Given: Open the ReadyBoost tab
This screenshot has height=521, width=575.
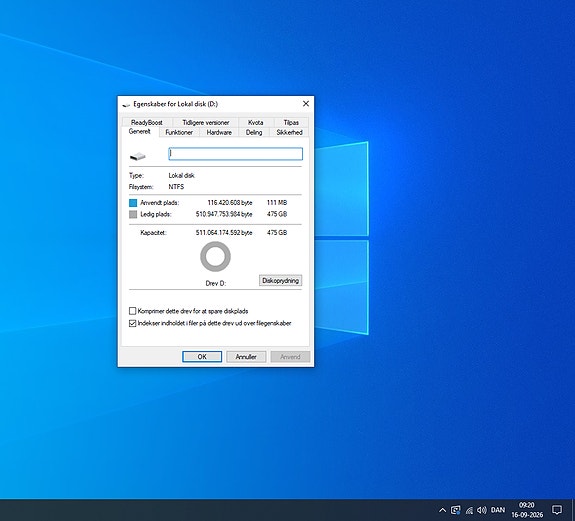Looking at the screenshot, I should [x=147, y=122].
